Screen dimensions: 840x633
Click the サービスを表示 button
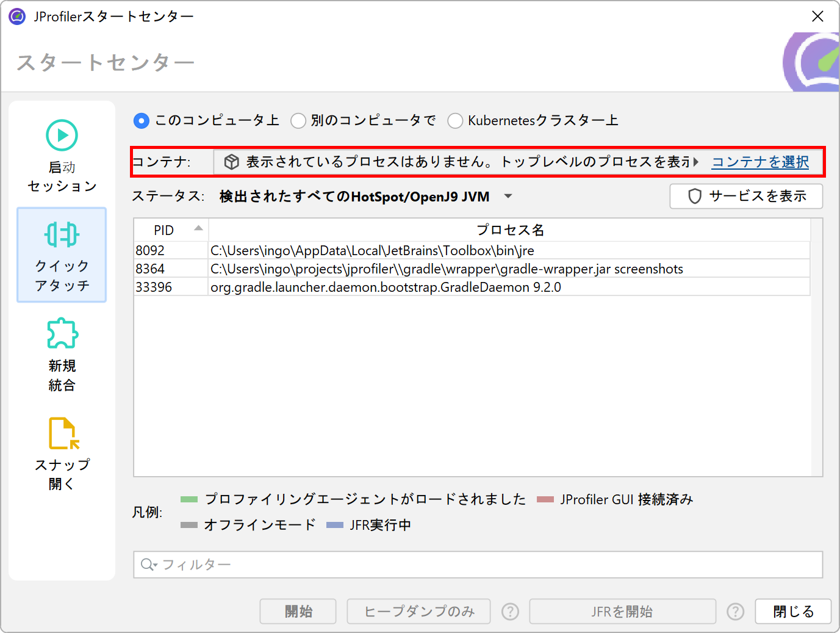click(746, 196)
